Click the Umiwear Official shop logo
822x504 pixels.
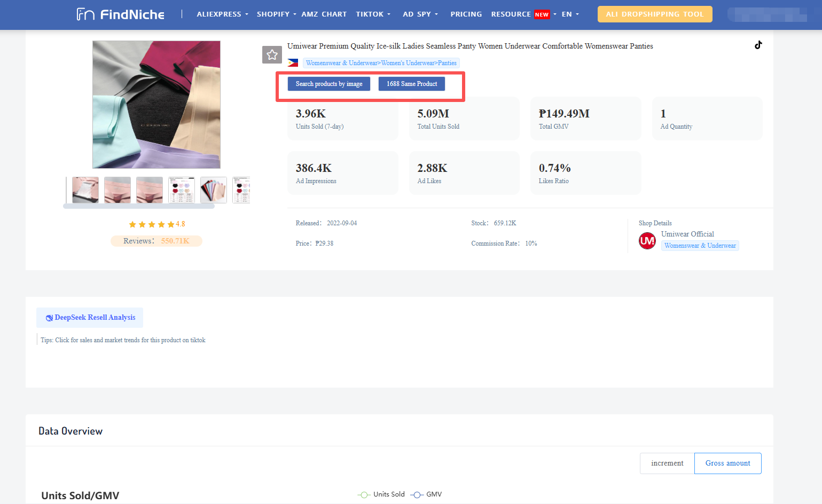point(647,241)
